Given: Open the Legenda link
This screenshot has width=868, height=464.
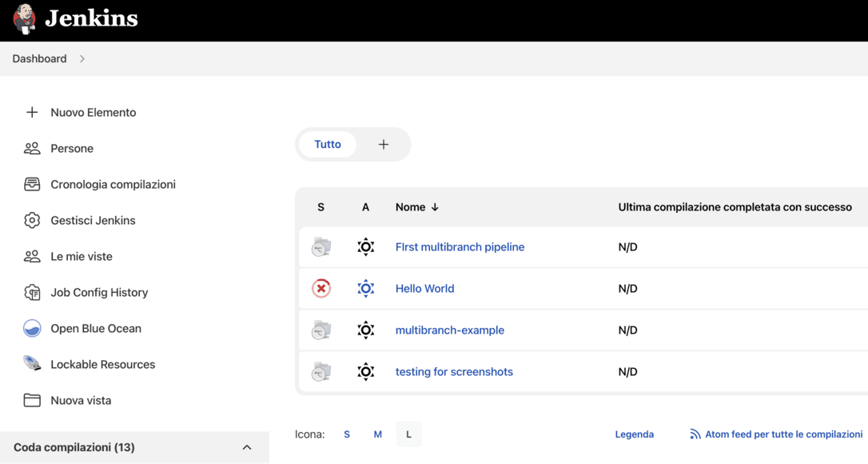Looking at the screenshot, I should pos(634,434).
